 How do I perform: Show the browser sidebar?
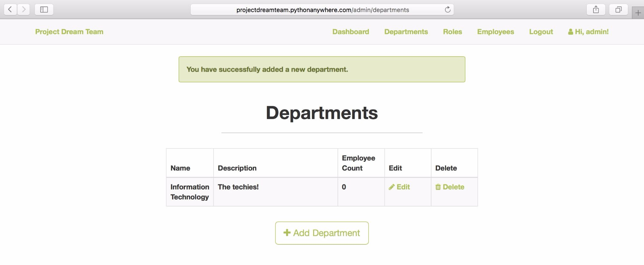44,10
